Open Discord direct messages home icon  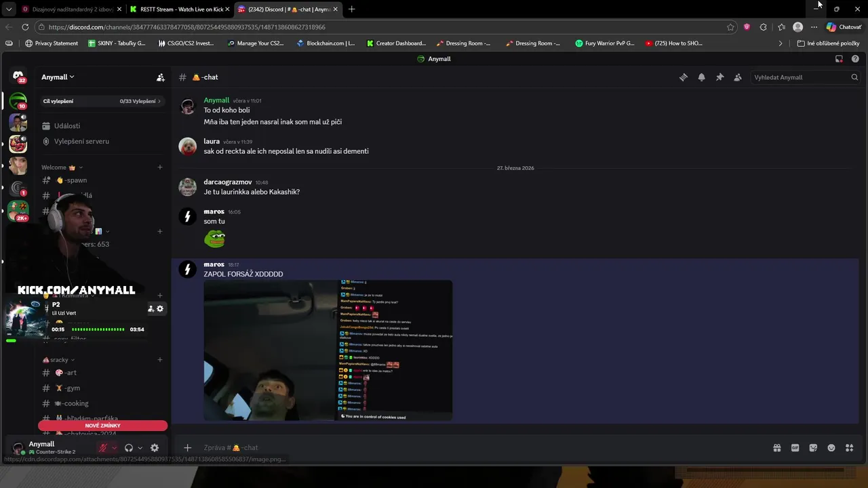click(18, 76)
